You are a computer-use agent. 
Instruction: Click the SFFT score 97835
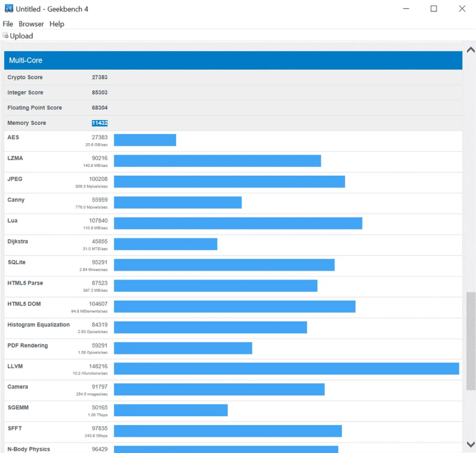point(99,428)
